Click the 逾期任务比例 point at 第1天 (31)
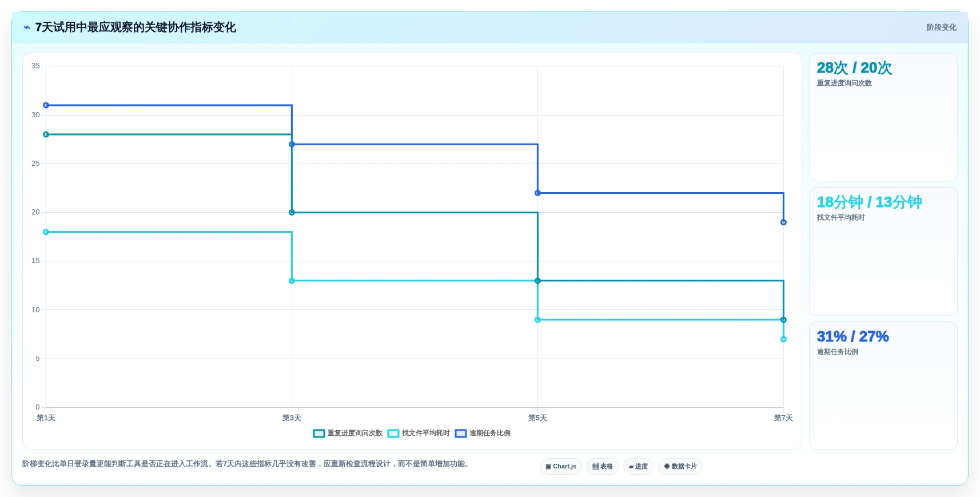Viewport: 980px width, 497px height. (x=46, y=105)
